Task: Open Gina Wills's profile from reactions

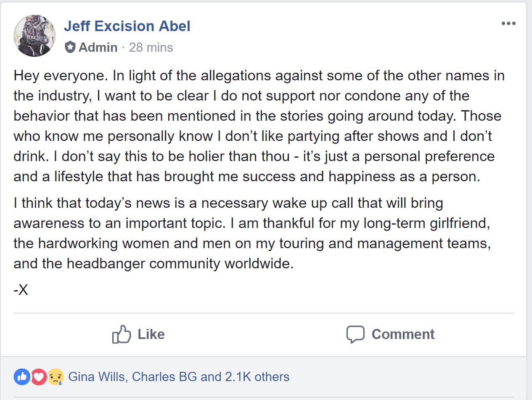Action: coord(96,376)
